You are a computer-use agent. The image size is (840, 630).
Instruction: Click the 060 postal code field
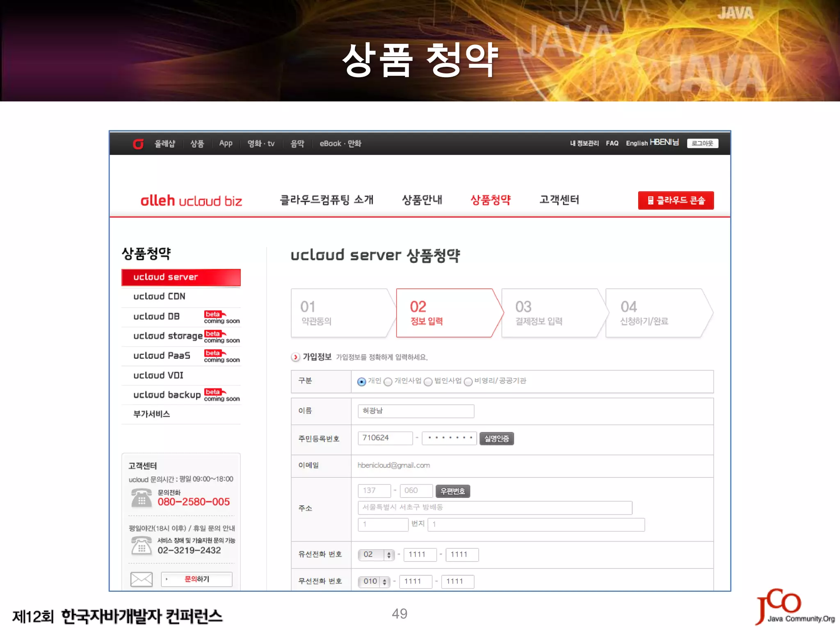point(416,491)
